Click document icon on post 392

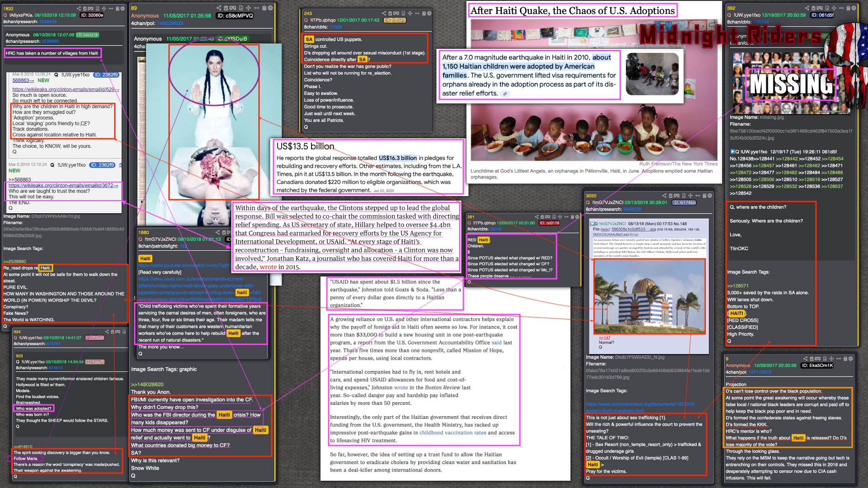pos(827,8)
